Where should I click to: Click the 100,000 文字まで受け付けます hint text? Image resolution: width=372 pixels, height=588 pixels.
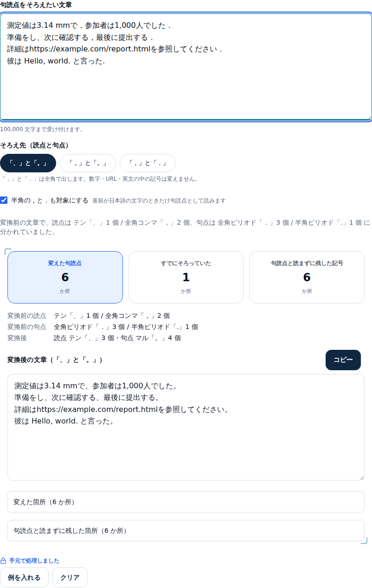tap(42, 129)
